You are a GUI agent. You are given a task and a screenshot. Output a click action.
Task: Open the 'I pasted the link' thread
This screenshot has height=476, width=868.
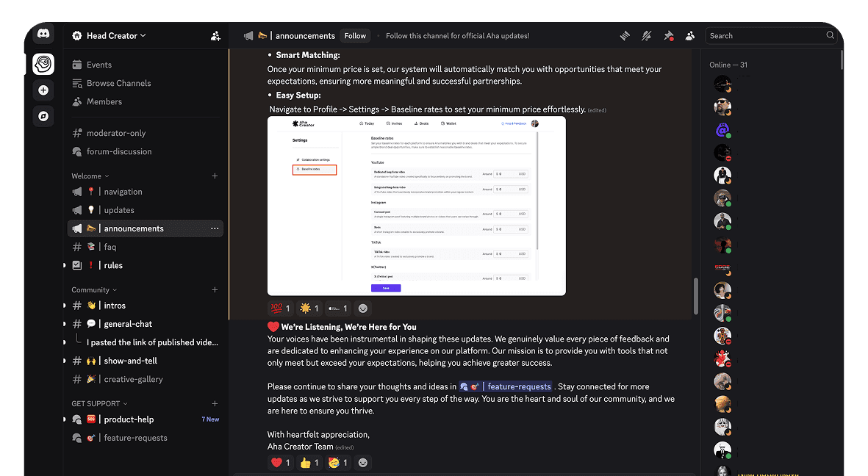(152, 342)
